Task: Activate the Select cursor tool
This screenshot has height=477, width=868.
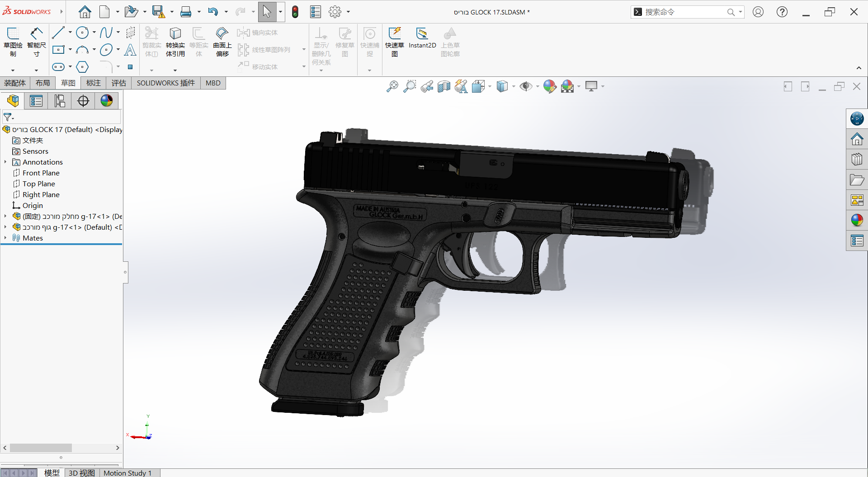Action: pyautogui.click(x=267, y=12)
